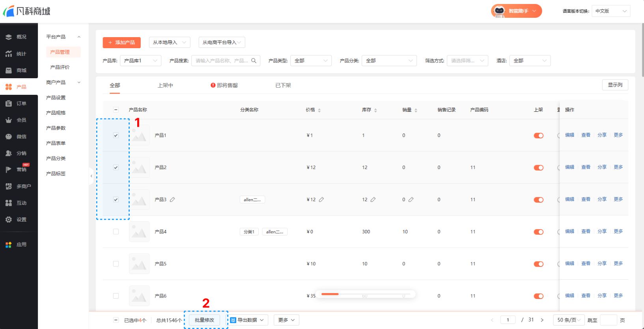Check the 产品4 row checkbox
Image resolution: width=644 pixels, height=329 pixels.
(x=116, y=231)
